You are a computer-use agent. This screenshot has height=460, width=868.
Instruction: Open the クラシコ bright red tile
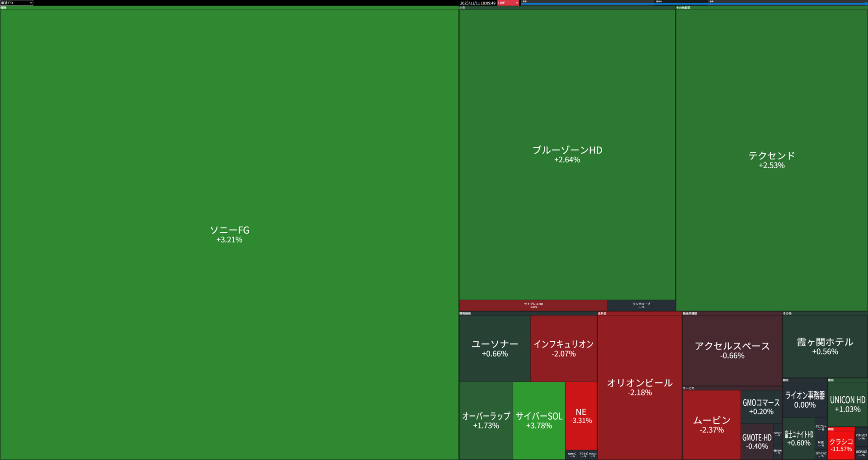click(841, 445)
